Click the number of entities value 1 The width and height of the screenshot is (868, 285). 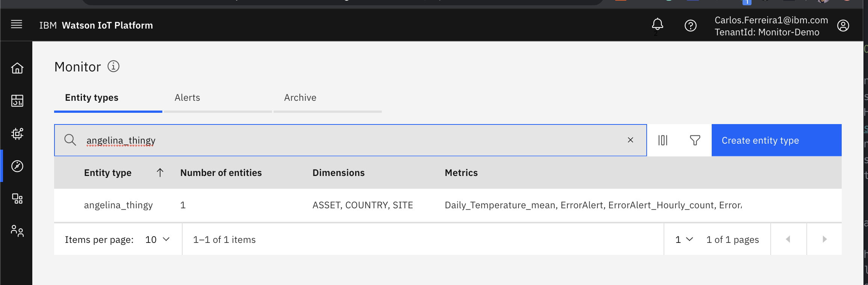point(183,205)
